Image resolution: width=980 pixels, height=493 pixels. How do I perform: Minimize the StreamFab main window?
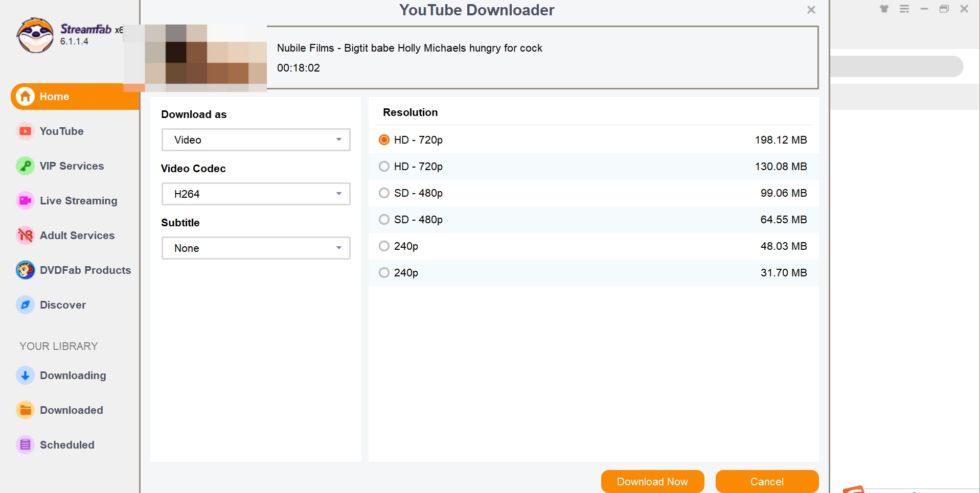tap(924, 9)
